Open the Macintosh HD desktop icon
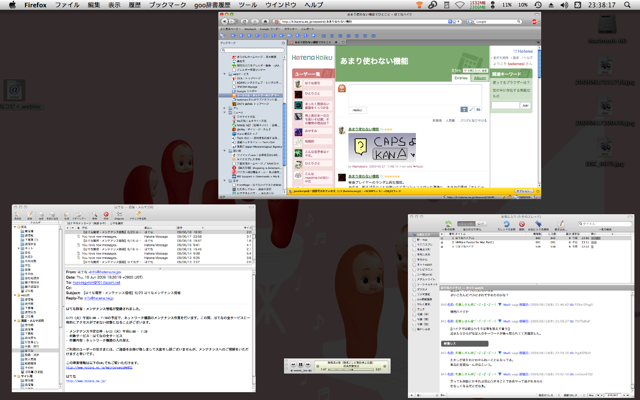The image size is (640, 400). 607,27
